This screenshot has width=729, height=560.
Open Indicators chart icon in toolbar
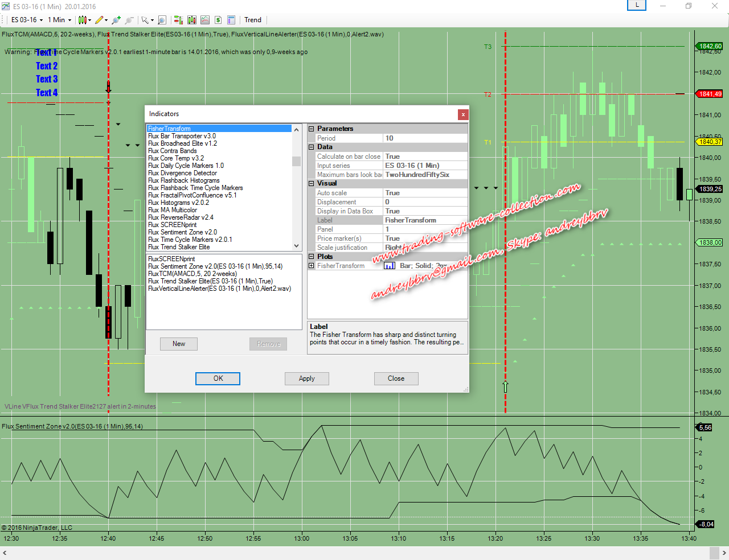[205, 20]
